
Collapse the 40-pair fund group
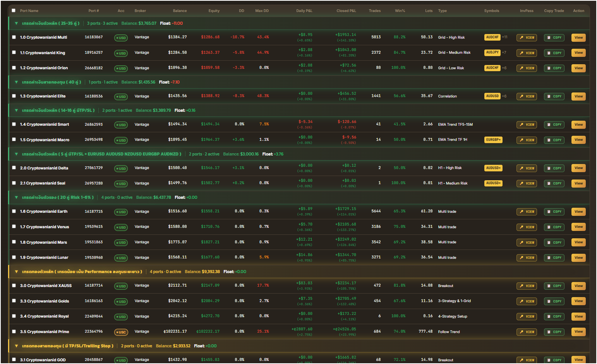pos(16,82)
